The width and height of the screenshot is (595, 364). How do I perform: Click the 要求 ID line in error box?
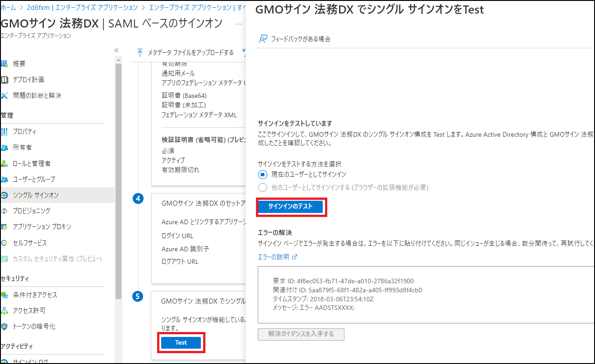coord(343,281)
